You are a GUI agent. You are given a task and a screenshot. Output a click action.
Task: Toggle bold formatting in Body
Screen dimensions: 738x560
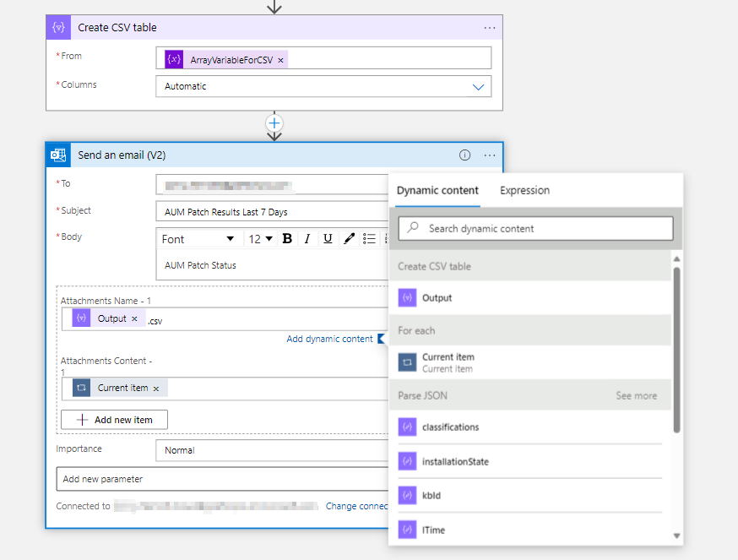(287, 239)
